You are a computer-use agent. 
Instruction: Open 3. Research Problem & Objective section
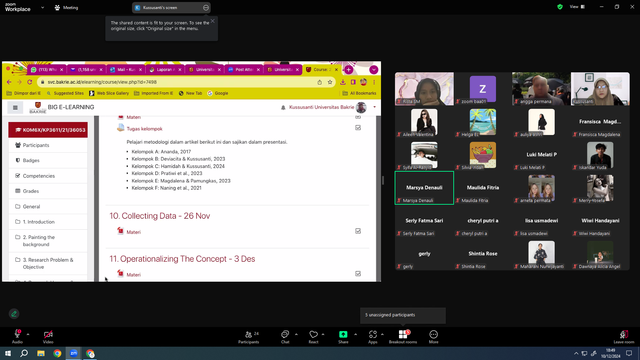(48, 263)
